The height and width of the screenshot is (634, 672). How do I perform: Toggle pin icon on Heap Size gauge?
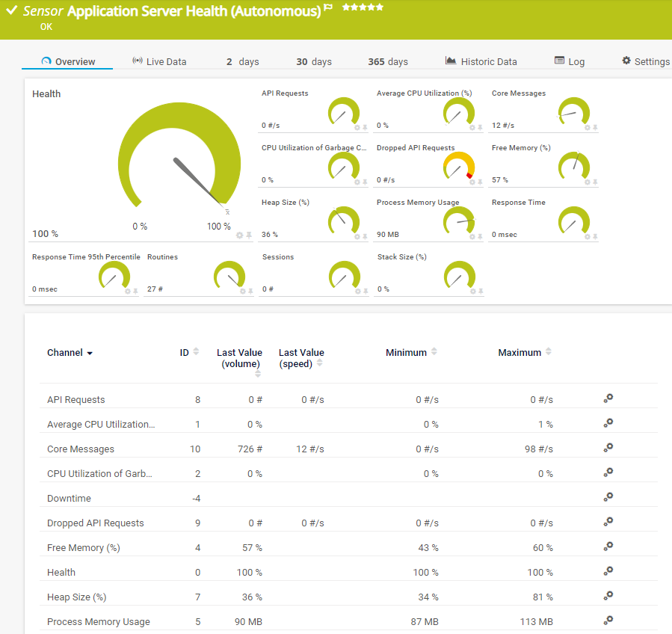365,237
